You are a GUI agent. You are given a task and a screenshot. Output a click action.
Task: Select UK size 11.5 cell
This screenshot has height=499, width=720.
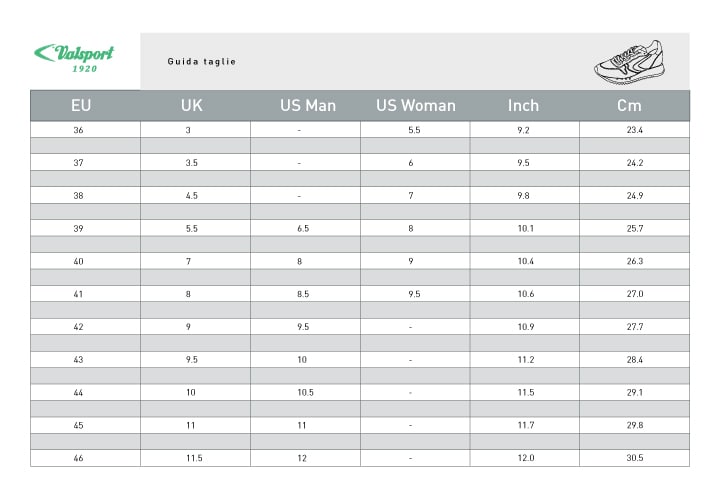coord(194,458)
